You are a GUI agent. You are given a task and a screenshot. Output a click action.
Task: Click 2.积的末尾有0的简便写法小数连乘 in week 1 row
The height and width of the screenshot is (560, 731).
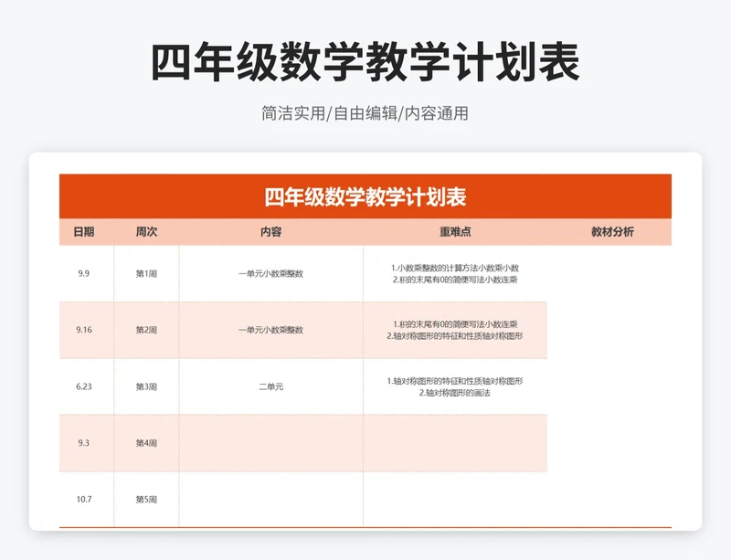coord(455,280)
